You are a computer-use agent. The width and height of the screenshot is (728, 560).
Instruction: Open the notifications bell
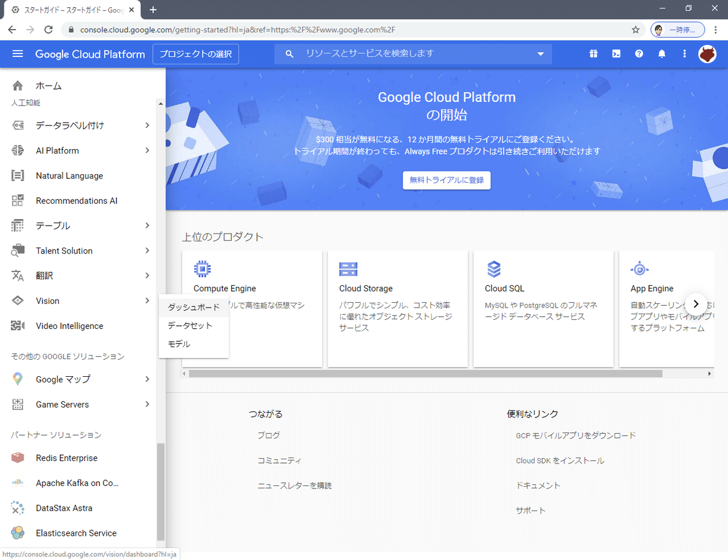click(x=662, y=54)
